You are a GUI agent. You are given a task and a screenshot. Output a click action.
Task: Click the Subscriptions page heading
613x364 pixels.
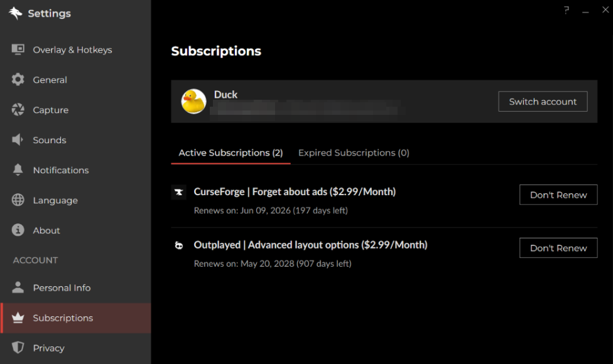pos(216,51)
